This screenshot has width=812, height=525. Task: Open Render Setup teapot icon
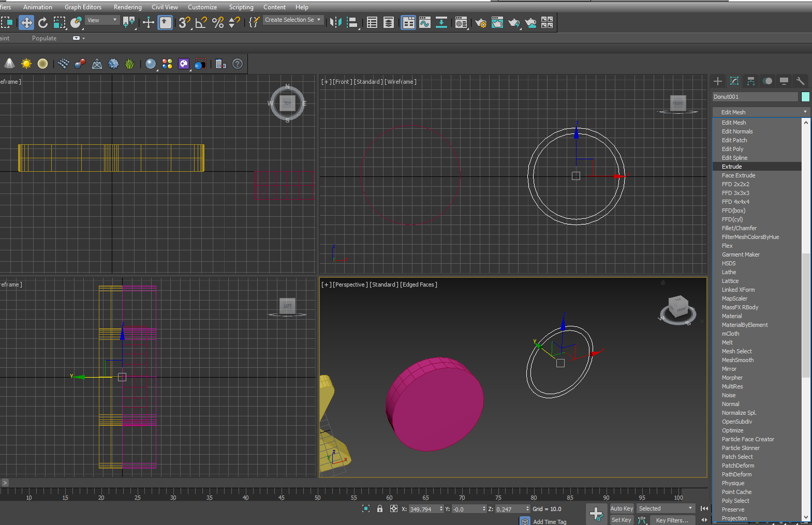tap(481, 22)
